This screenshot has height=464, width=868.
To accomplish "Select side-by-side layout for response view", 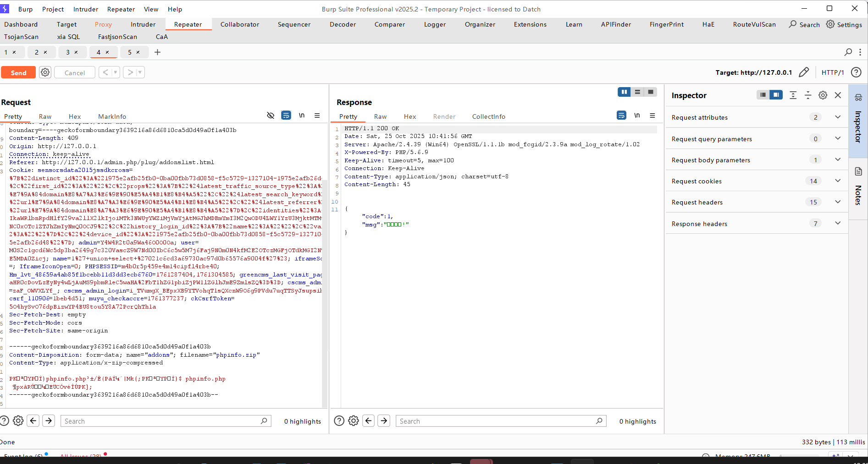I will 624,92.
